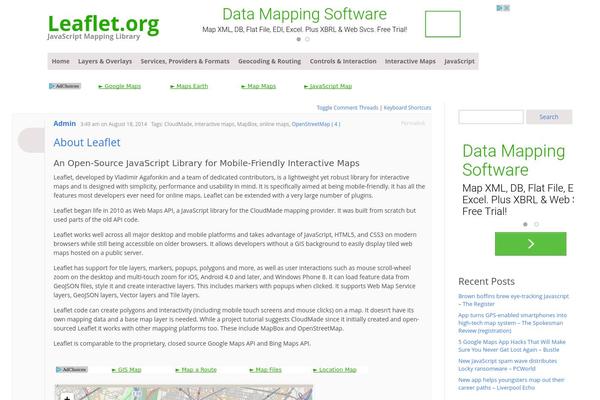600x400 pixels.
Task: Click the sidebar Data Mapping Software ad title
Action: pos(514,160)
